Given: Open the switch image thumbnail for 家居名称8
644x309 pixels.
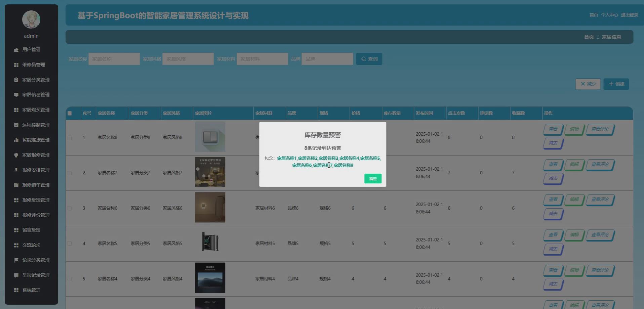Looking at the screenshot, I should pos(210,137).
